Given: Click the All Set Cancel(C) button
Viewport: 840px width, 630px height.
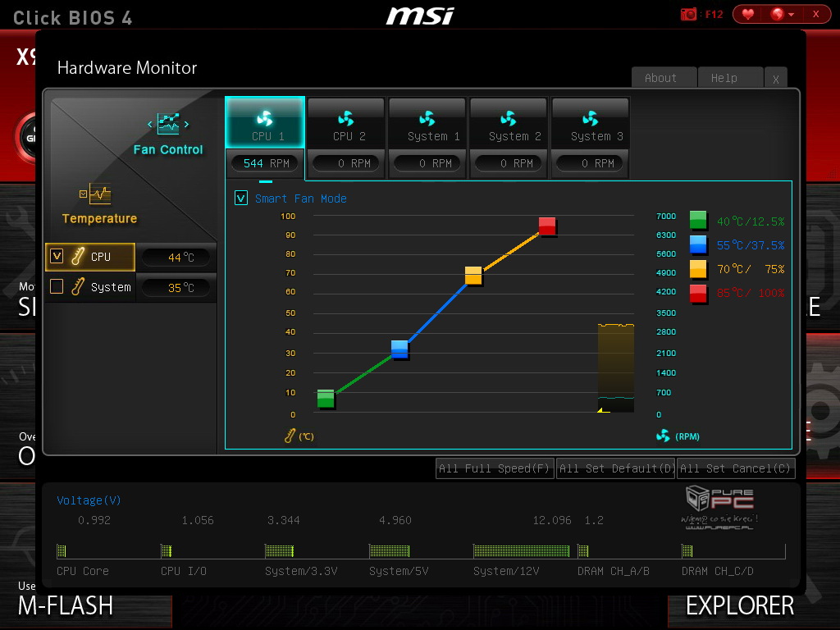Looking at the screenshot, I should (736, 468).
